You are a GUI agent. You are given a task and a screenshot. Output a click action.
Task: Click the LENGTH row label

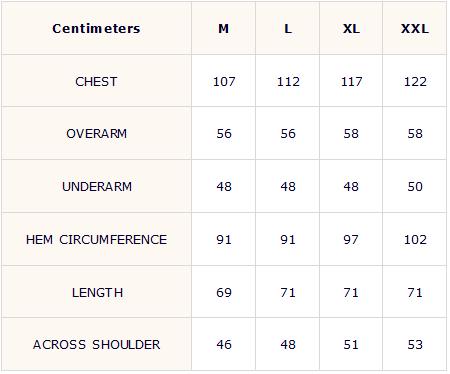pyautogui.click(x=97, y=293)
